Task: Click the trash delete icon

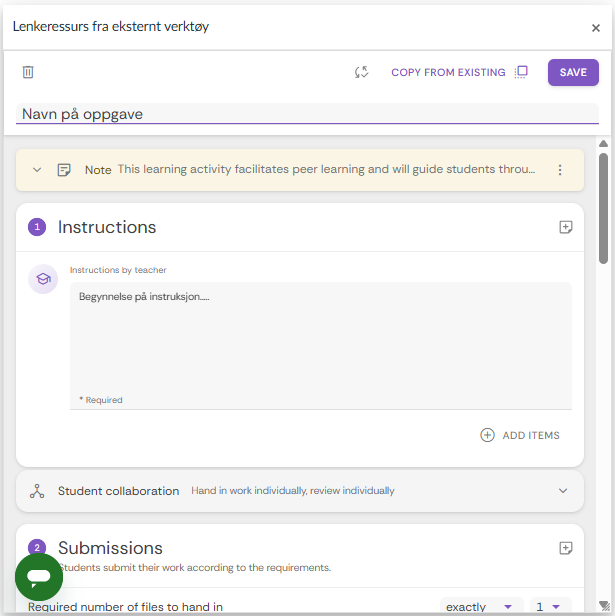Action: [28, 72]
